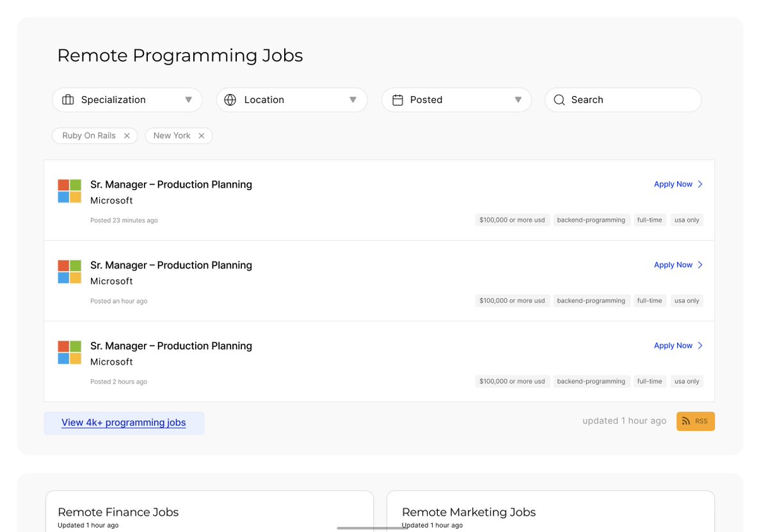Open the Remote Finance Jobs card
Image resolution: width=768 pixels, height=532 pixels.
tap(209, 512)
